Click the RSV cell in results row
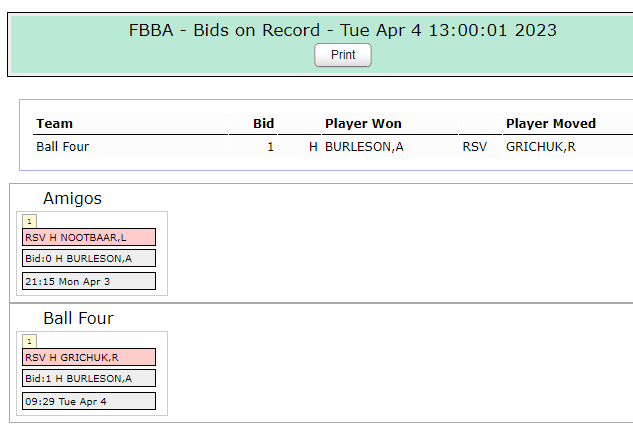 pyautogui.click(x=474, y=147)
